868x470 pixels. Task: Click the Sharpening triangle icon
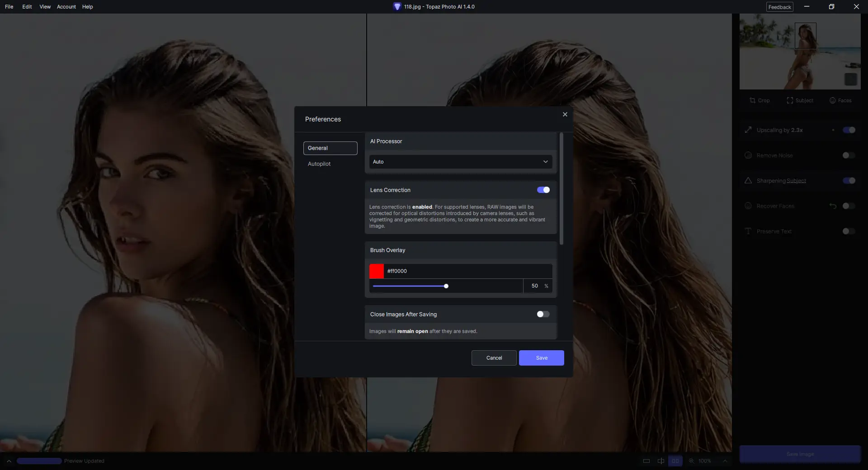748,181
